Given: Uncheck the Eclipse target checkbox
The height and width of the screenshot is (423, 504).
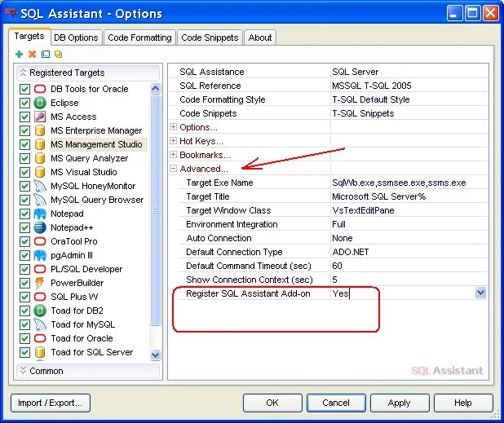Looking at the screenshot, I should click(24, 103).
